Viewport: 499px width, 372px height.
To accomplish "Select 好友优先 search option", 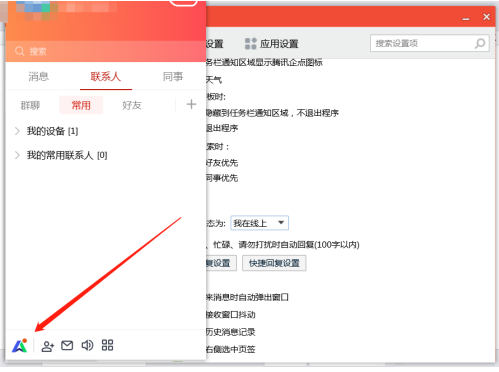I will click(x=222, y=163).
